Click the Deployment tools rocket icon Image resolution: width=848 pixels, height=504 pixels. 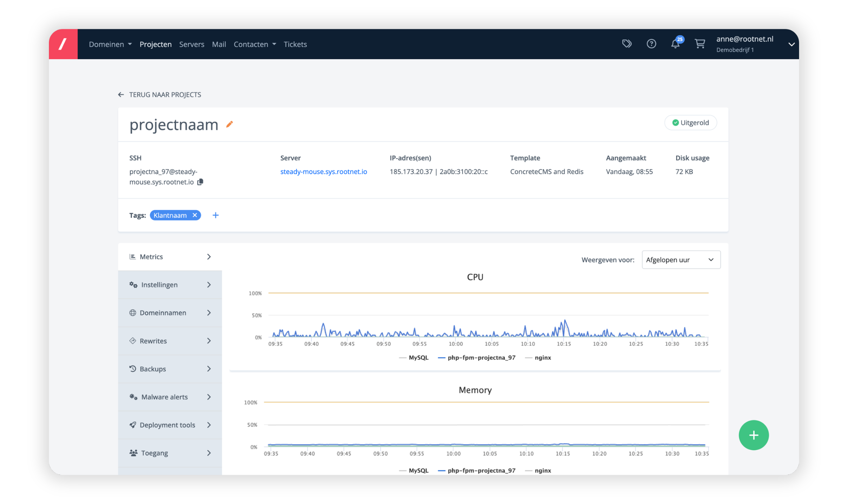133,425
